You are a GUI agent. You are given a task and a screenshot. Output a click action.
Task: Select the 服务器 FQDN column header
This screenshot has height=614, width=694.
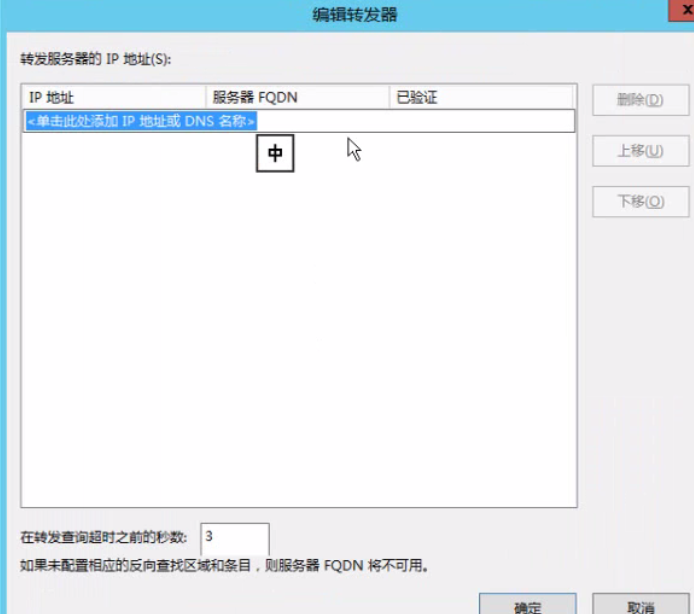(297, 97)
